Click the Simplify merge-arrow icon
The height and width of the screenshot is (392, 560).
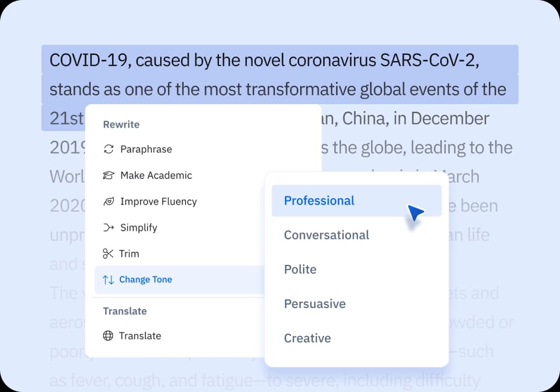(108, 227)
